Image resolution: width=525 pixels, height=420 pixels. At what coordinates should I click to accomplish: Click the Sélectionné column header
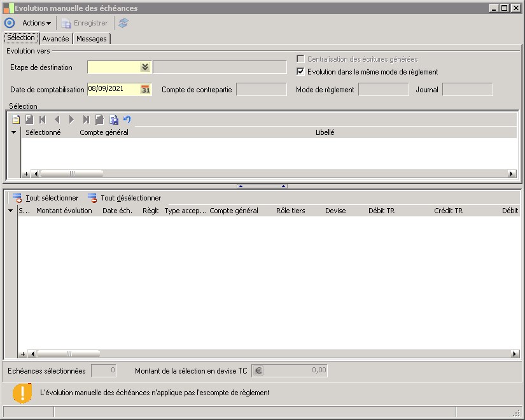pos(43,132)
